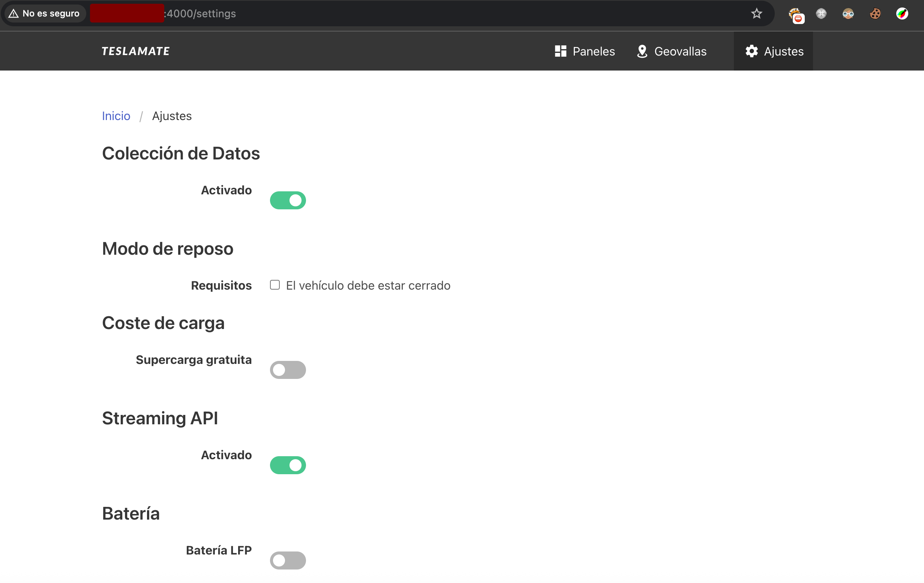Toggle Colección de Datos Activado switch
924x583 pixels.
pos(288,200)
